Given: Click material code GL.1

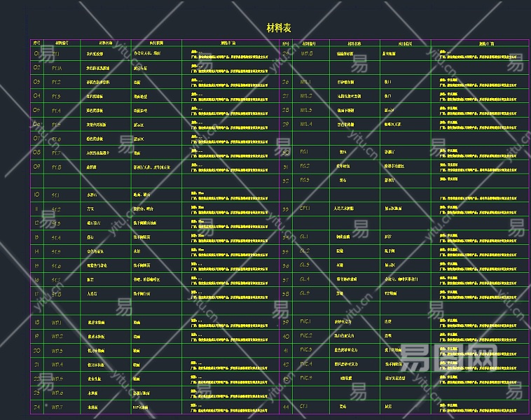Looking at the screenshot, I should coord(304,236).
